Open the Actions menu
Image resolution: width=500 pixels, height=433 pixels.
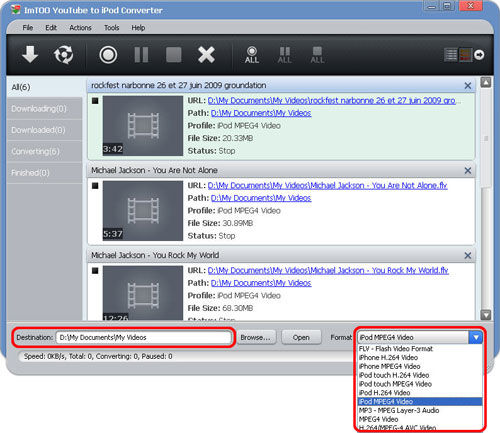point(80,28)
